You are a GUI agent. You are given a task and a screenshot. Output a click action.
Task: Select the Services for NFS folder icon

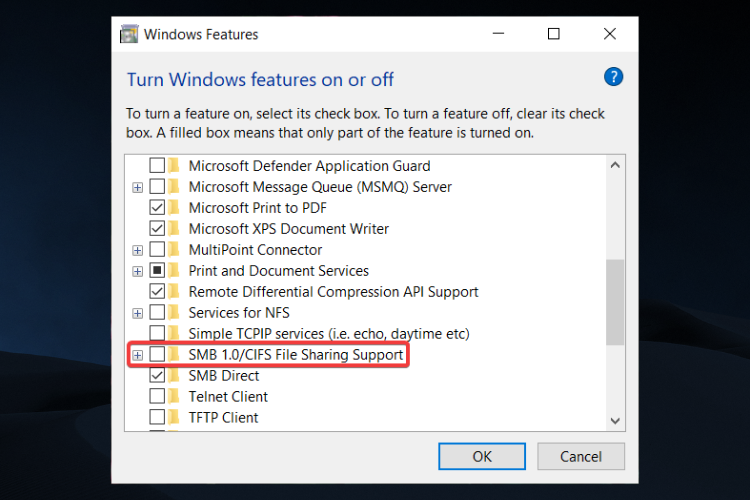coord(174,313)
